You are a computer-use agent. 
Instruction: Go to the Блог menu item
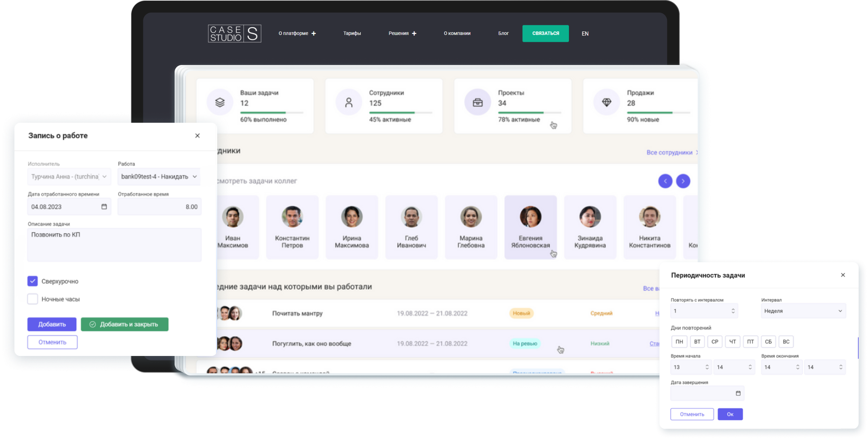coord(503,33)
